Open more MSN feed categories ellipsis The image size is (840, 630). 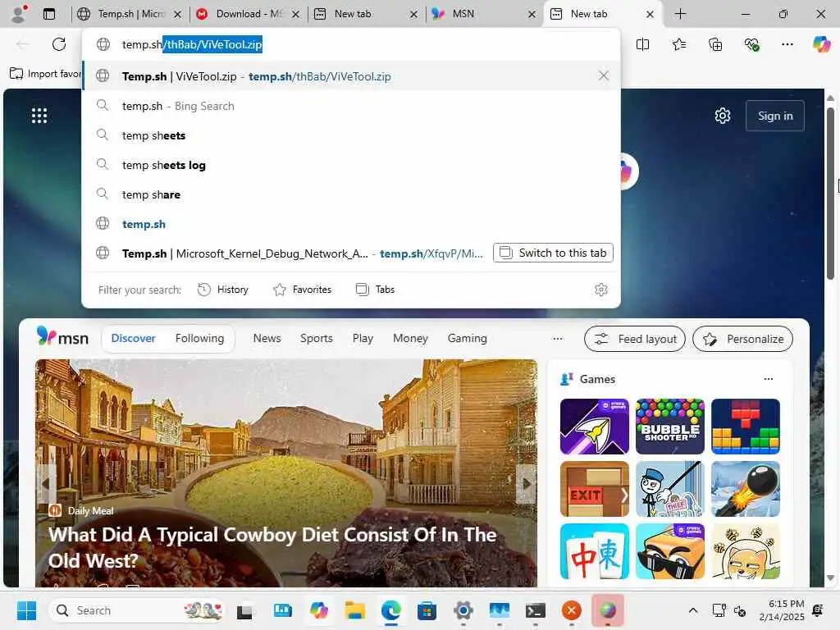click(x=558, y=339)
